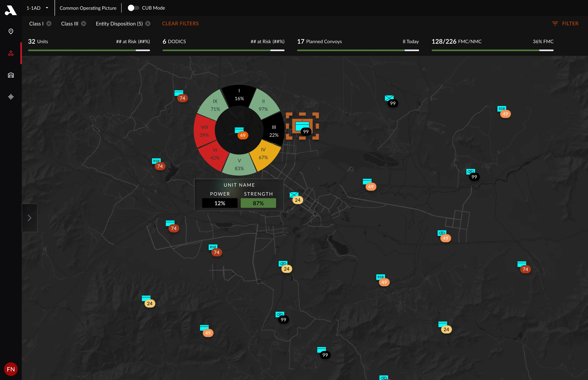Remove the Class I filter chip

49,23
